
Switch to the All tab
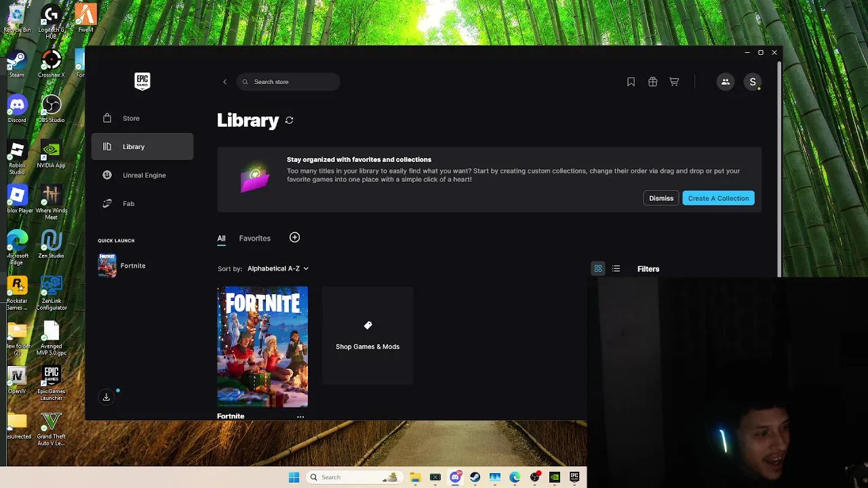coord(221,238)
